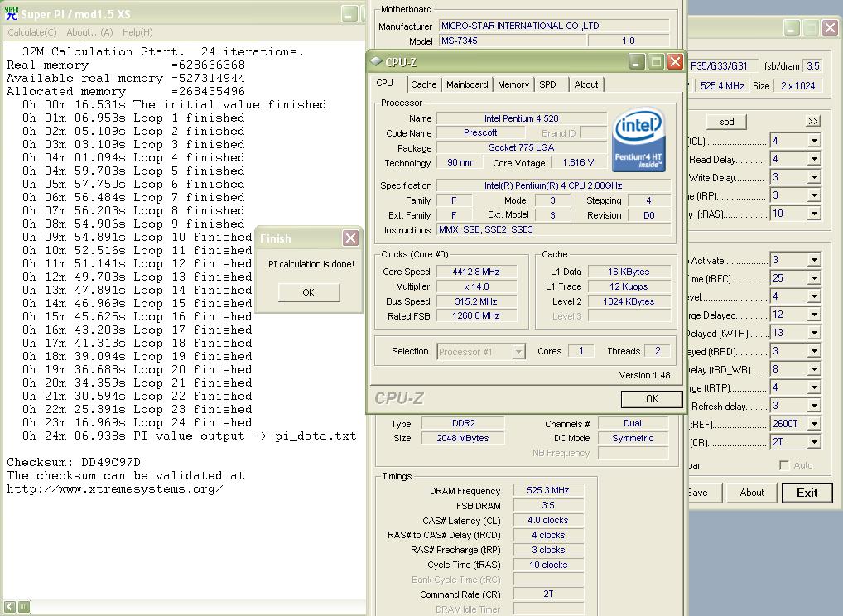Viewport: 843px width, 616px height.
Task: Click the Instructions field MMX, SSE, SSE2, SSE3
Action: coord(554,229)
